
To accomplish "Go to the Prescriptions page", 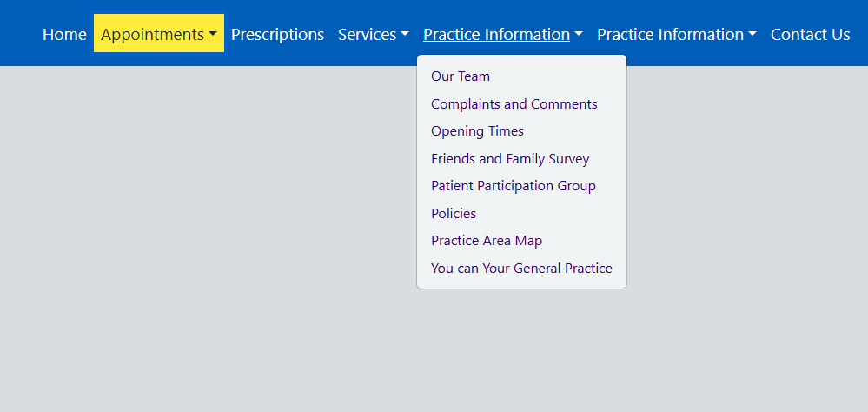I will coord(277,35).
